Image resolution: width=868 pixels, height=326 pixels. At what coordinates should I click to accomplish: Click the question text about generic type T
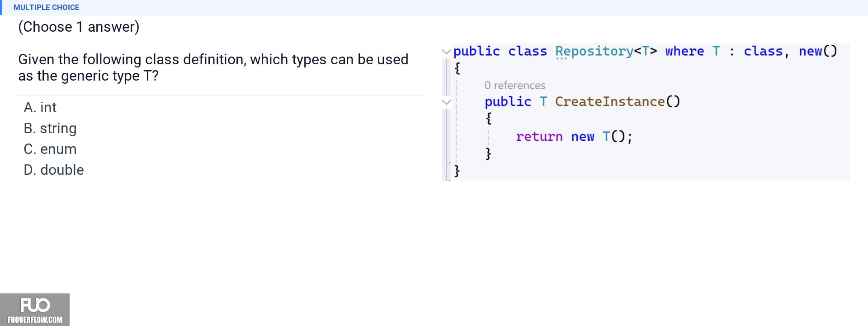(213, 67)
